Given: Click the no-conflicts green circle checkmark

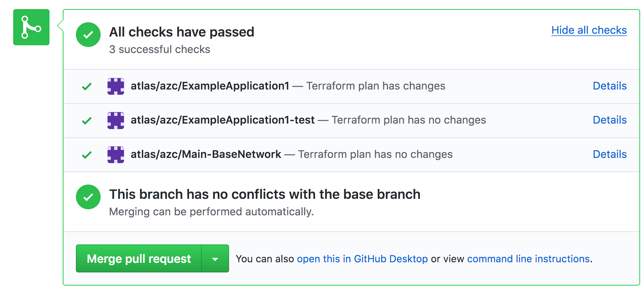Looking at the screenshot, I should pyautogui.click(x=88, y=197).
